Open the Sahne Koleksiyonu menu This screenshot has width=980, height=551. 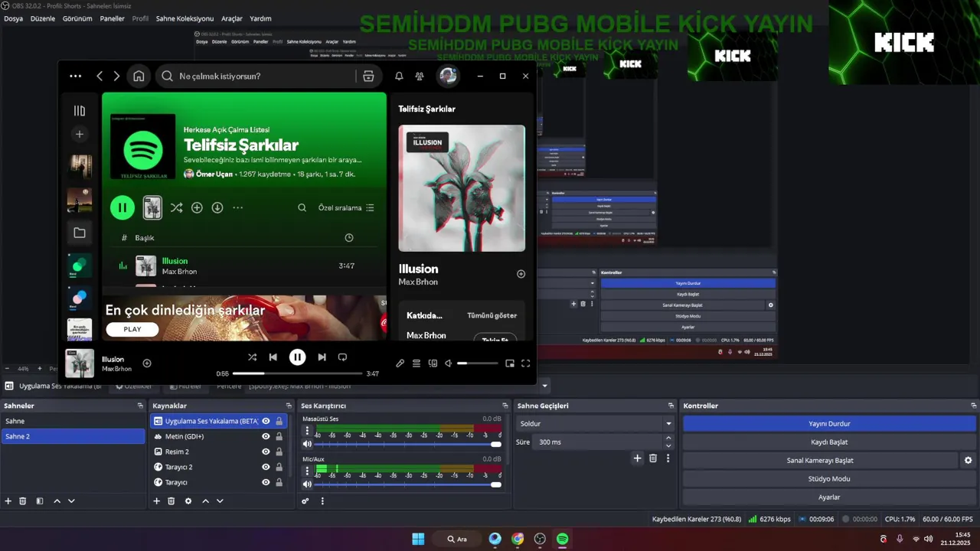(x=185, y=18)
